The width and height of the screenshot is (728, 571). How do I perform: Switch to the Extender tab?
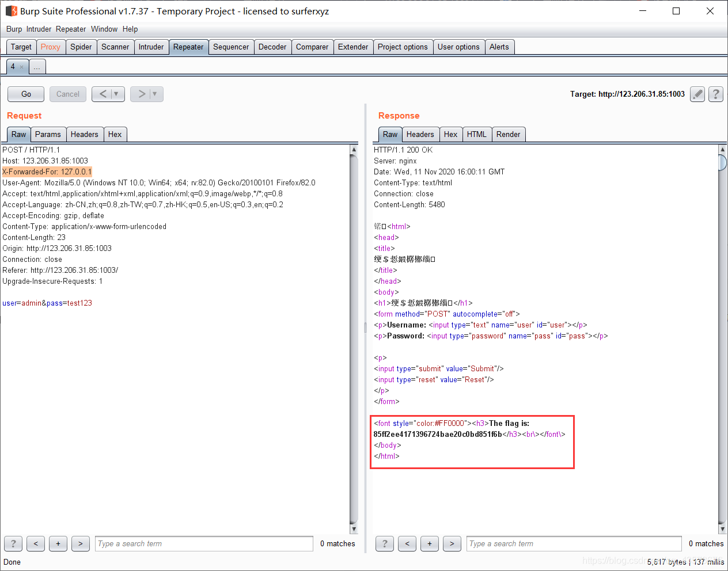(353, 47)
